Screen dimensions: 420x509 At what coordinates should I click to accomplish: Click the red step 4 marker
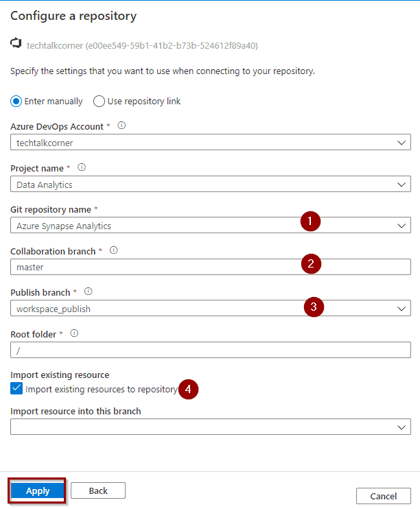click(x=188, y=389)
